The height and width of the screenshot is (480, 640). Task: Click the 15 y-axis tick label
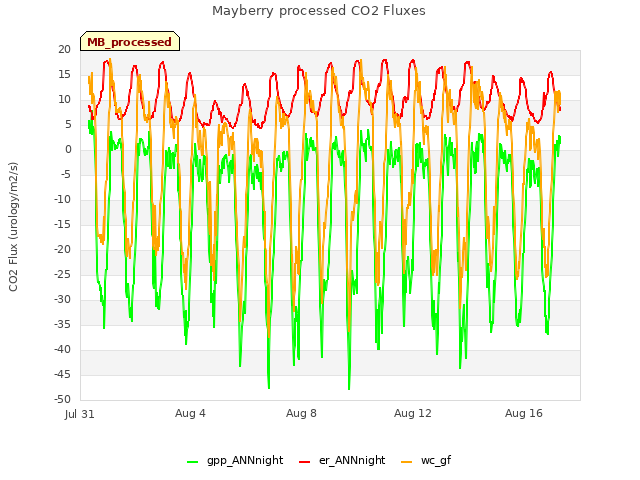click(64, 74)
